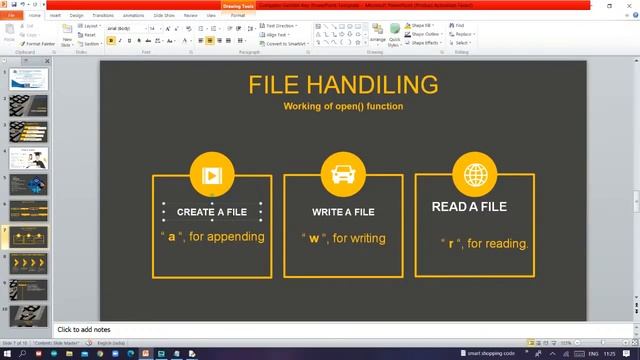Open the File tab
The height and width of the screenshot is (360, 640).
pyautogui.click(x=11, y=16)
